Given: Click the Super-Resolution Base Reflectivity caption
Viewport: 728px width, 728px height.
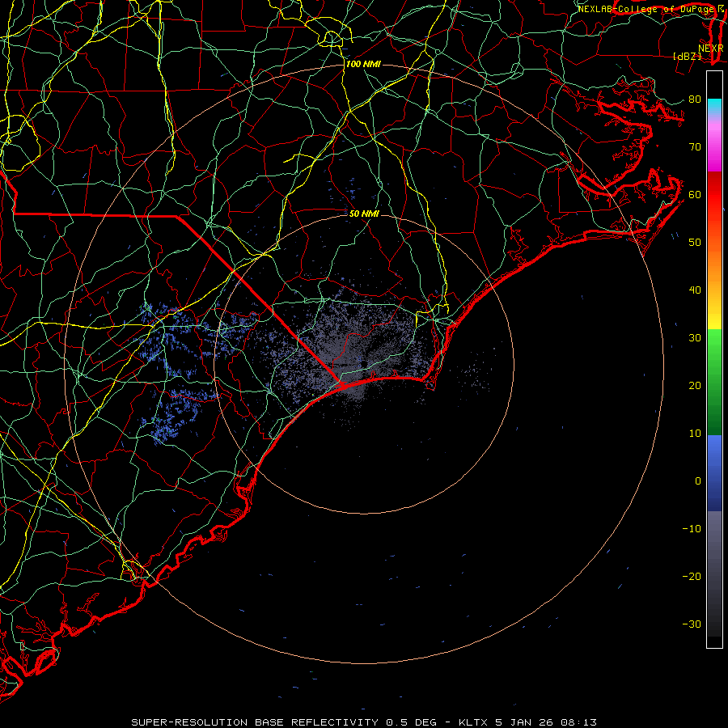Looking at the screenshot, I should click(x=364, y=722).
